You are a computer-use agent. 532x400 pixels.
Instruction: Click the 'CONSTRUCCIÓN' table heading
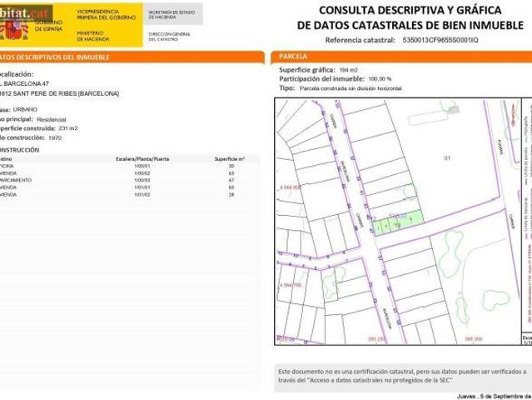click(19, 150)
